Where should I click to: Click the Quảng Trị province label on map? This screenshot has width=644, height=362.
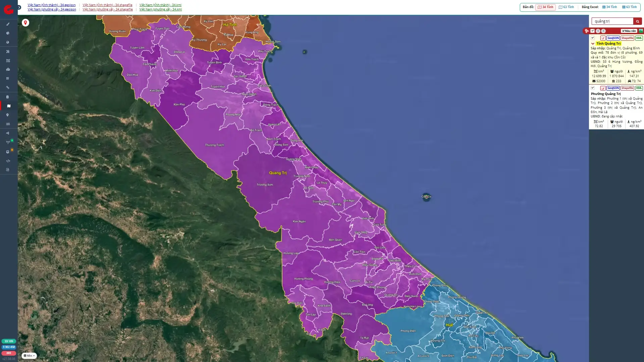278,173
